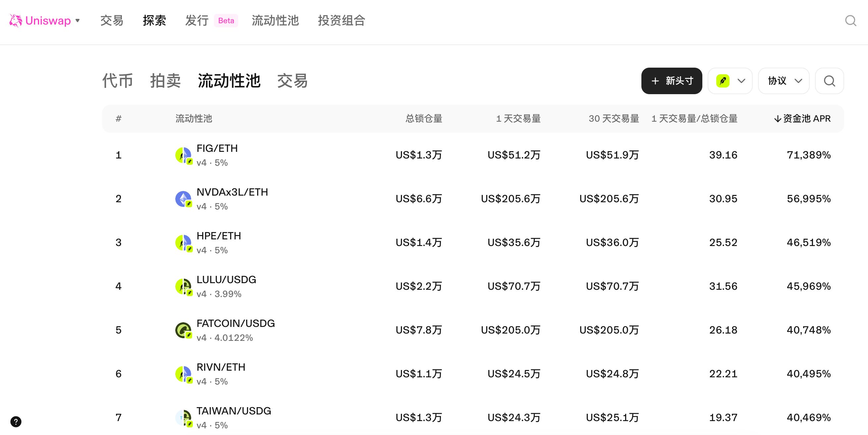Screen dimensions: 868x435
Task: Open the 投资组合 navigation item
Action: coord(342,21)
